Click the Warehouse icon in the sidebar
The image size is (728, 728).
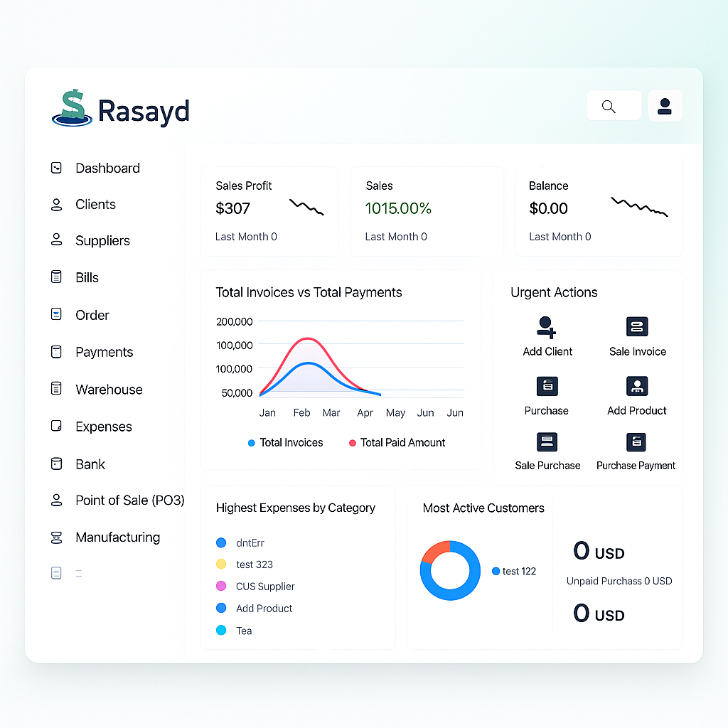pyautogui.click(x=56, y=388)
